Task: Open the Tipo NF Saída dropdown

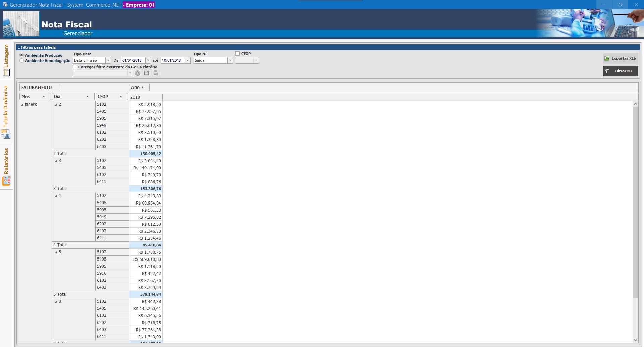Action: (x=230, y=60)
